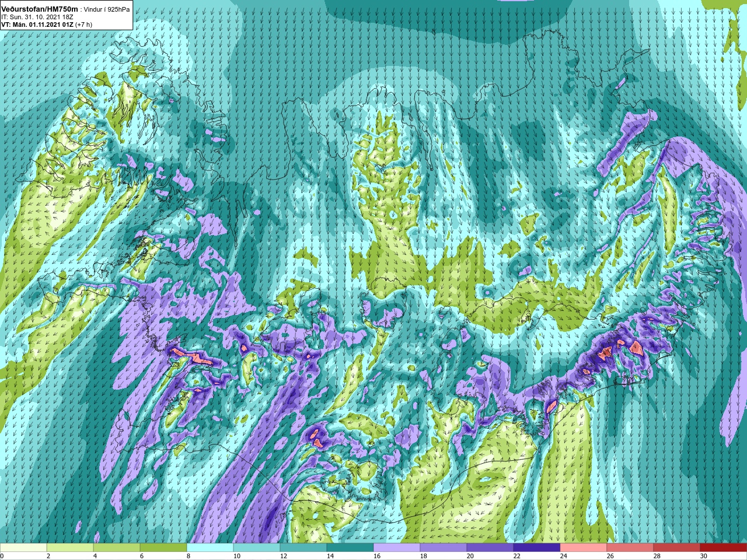Click the legend value '22'
This screenshot has width=747, height=560.
[517, 556]
